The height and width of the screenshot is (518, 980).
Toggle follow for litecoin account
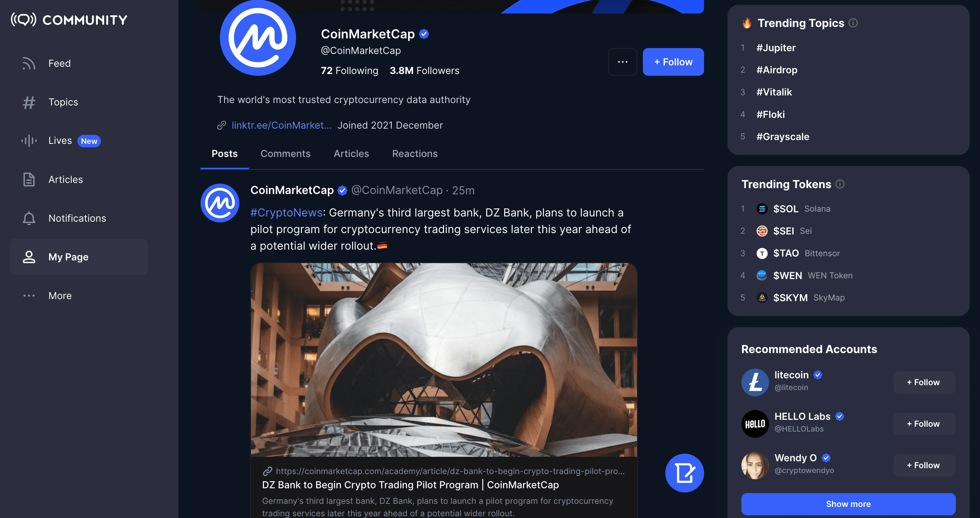click(924, 382)
